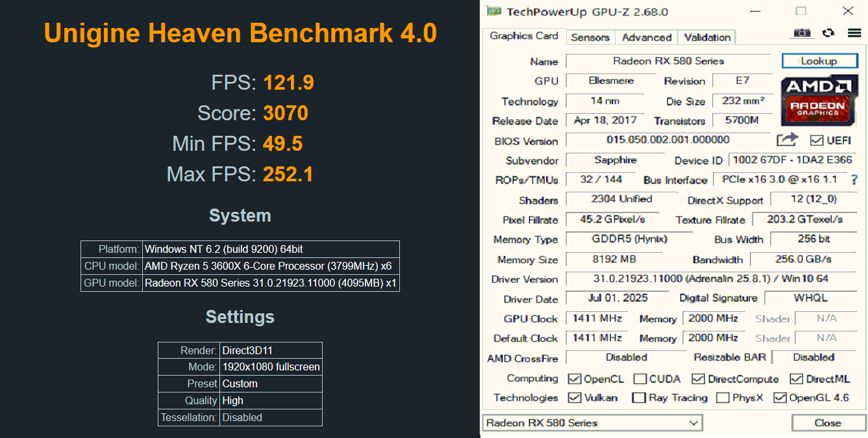
Task: Close GPU-Z with the title bar X
Action: click(x=848, y=11)
